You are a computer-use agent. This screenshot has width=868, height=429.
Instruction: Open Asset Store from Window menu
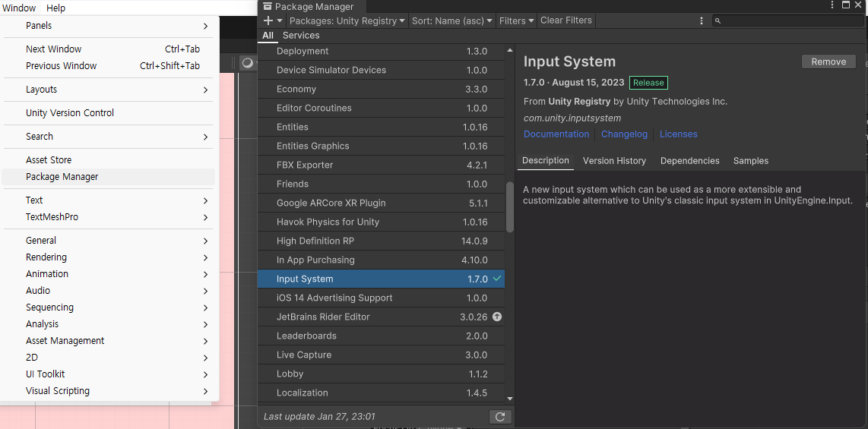[x=109, y=159]
